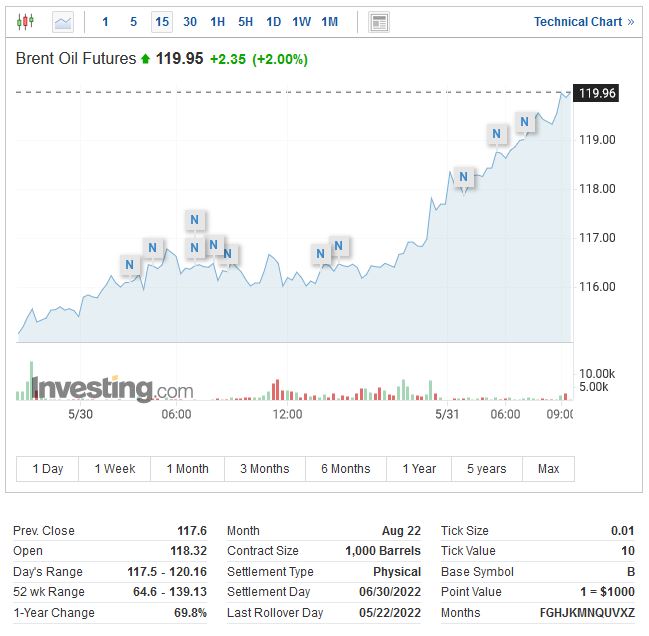Image resolution: width=649 pixels, height=636 pixels.
Task: Open the topmost news marker above 06:00
Action: pyautogui.click(x=195, y=219)
